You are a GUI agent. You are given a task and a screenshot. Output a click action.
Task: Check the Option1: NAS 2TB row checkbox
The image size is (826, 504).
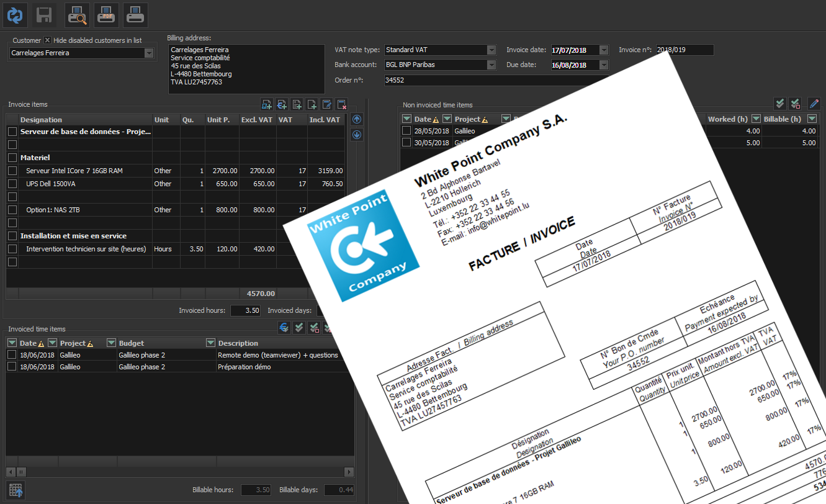coord(12,210)
